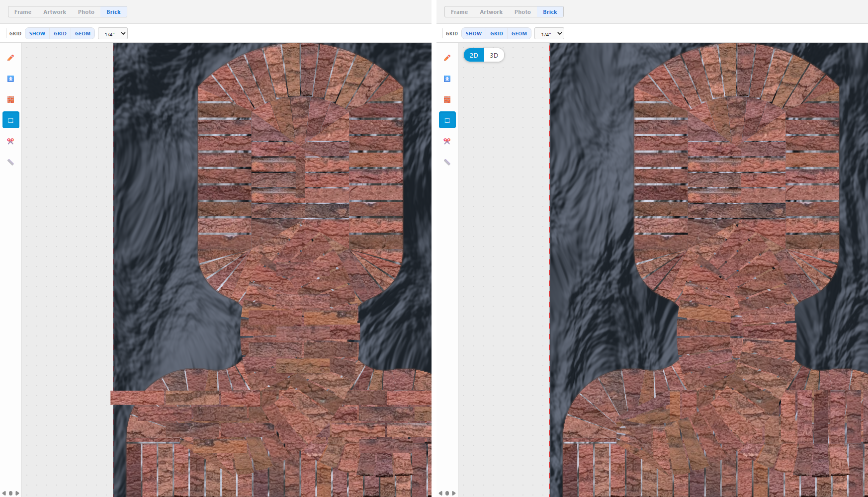Click left arrow at bottom of left panel

(x=4, y=494)
